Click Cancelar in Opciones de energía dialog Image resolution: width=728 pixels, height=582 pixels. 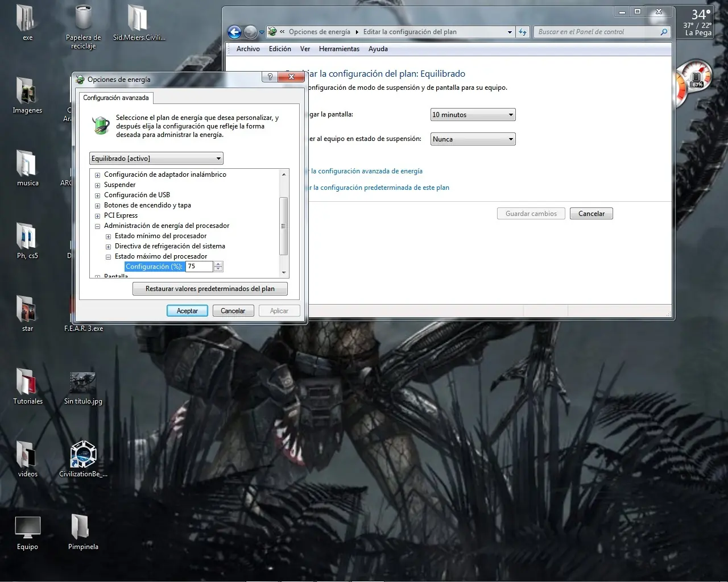(x=233, y=311)
